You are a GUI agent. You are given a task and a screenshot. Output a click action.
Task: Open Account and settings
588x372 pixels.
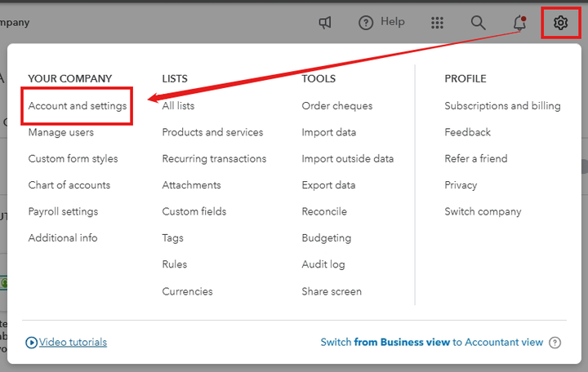78,106
